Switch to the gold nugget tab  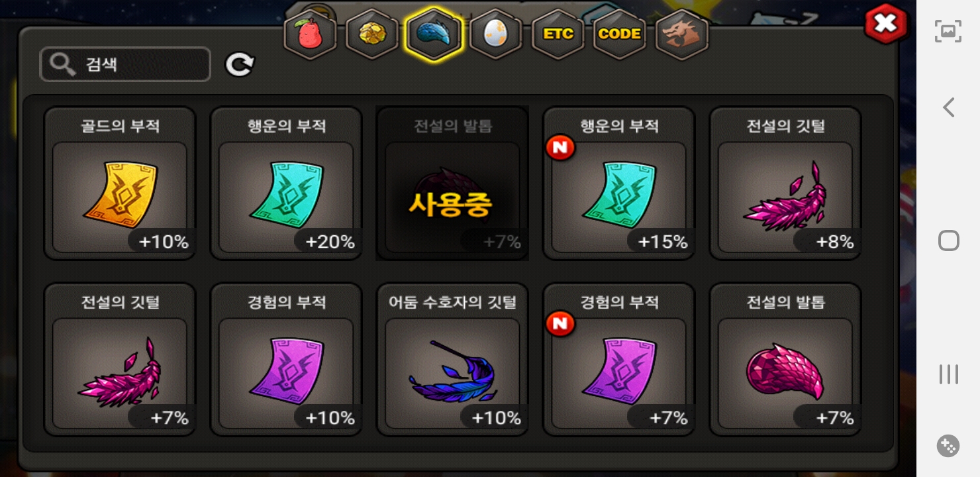[372, 34]
